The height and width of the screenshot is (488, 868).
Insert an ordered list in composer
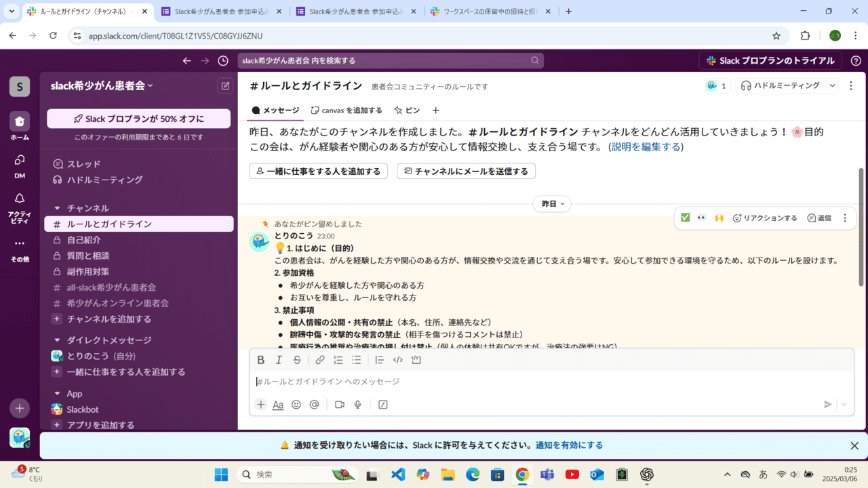(x=338, y=360)
